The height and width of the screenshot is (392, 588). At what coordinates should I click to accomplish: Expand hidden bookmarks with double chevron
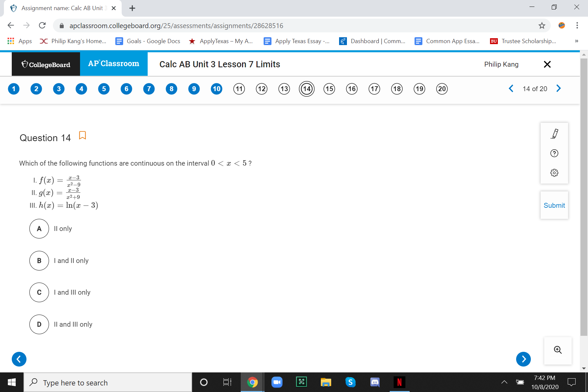click(576, 41)
